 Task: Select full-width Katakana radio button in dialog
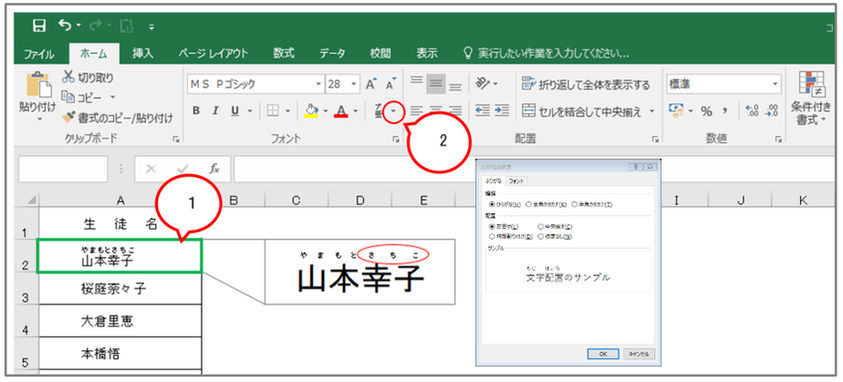pyautogui.click(x=528, y=204)
